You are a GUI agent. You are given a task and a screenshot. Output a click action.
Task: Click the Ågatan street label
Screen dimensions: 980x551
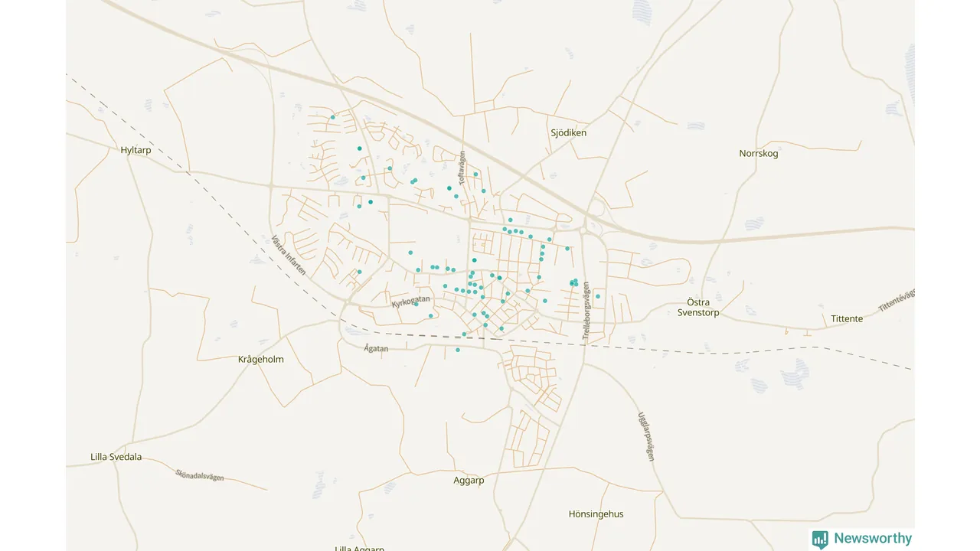point(376,348)
